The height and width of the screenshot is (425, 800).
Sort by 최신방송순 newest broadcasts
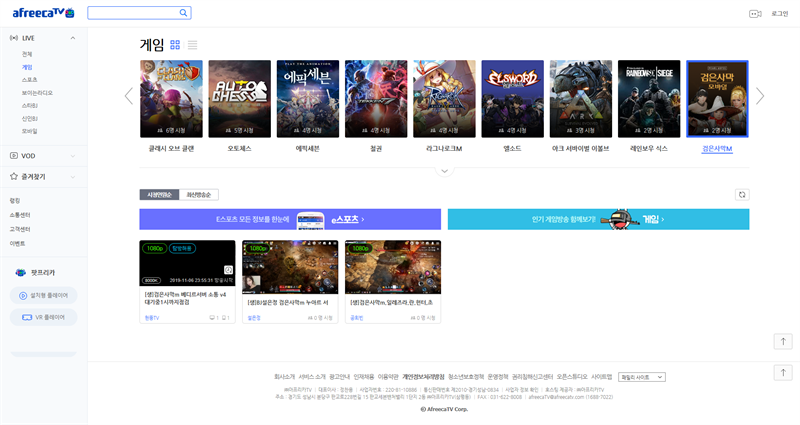tap(201, 195)
